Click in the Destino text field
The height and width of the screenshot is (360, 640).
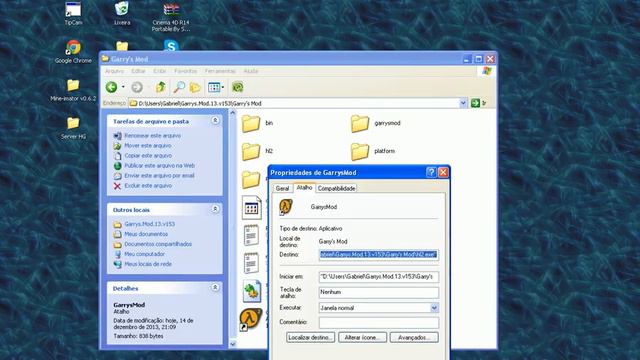click(x=379, y=255)
